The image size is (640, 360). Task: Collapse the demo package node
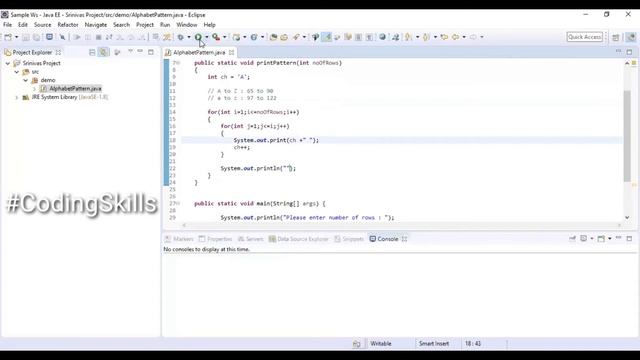(x=26, y=80)
